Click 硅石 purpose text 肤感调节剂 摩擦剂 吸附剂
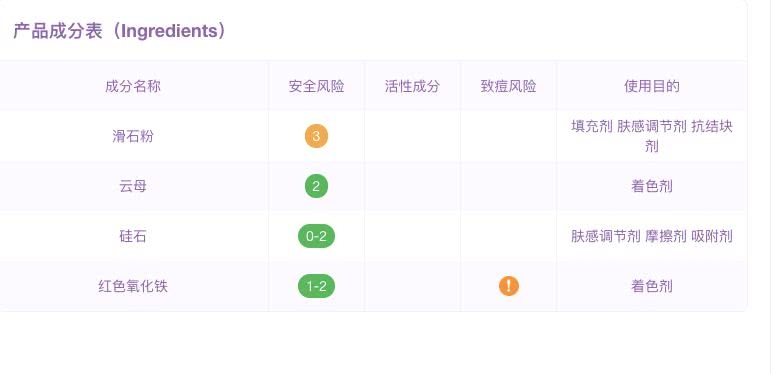 652,236
